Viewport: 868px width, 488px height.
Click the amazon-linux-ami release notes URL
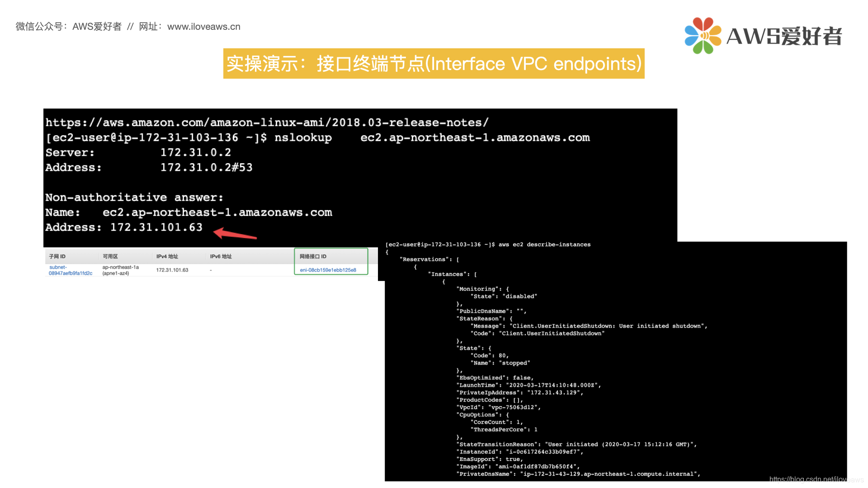[x=267, y=122]
